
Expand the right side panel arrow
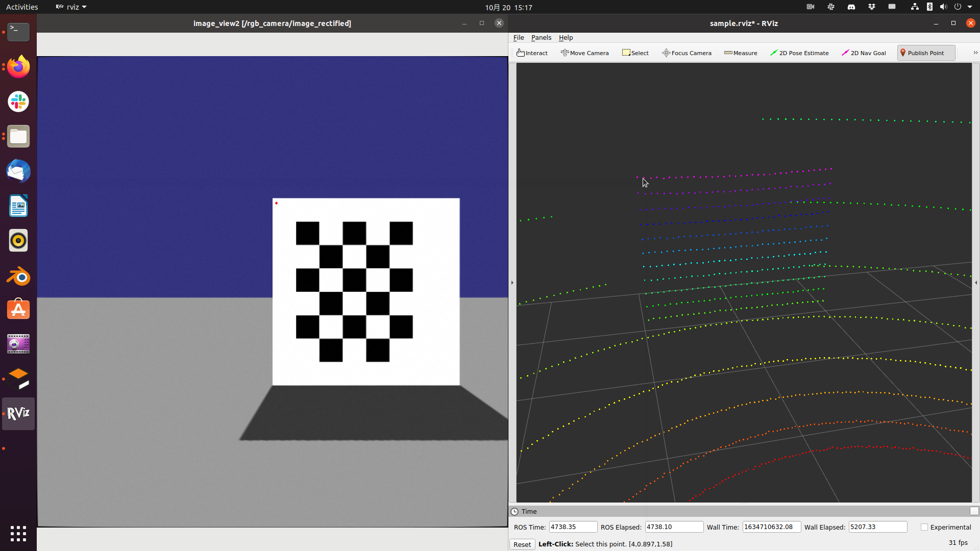976,282
